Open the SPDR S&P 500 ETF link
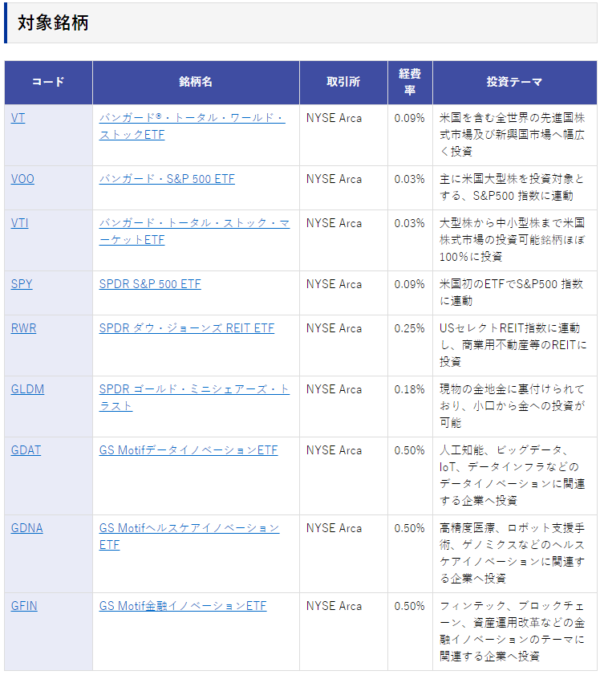 coord(150,284)
